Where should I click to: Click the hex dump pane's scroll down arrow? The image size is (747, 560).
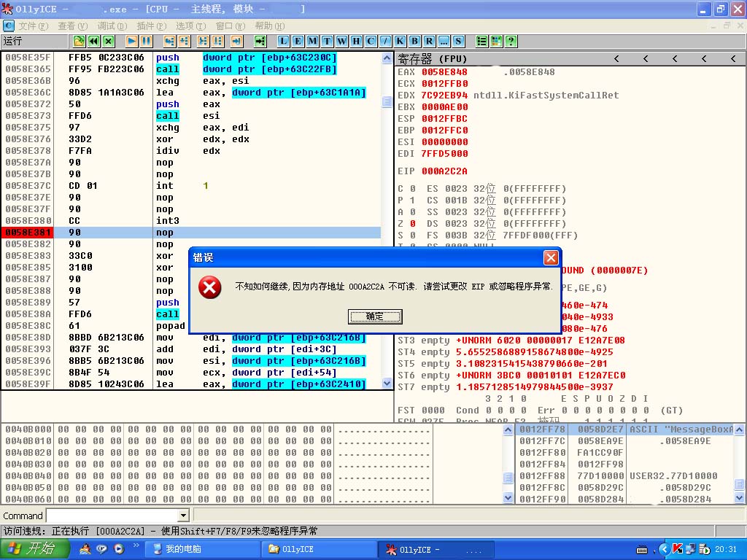pos(508,497)
